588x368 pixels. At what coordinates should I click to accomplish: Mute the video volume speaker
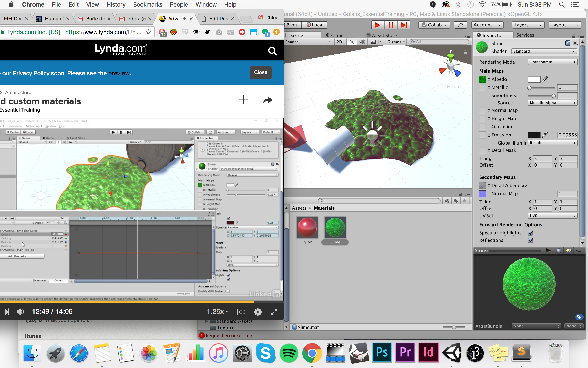tap(20, 312)
